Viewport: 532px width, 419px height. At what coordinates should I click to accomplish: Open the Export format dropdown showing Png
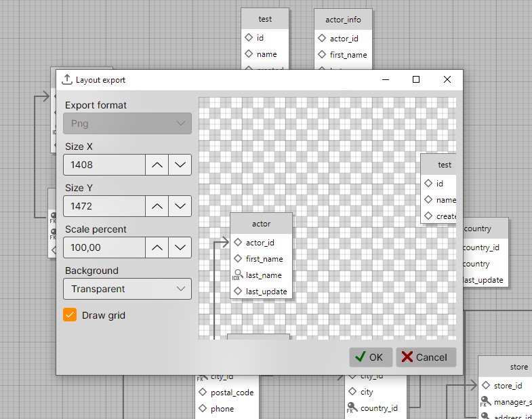click(127, 123)
